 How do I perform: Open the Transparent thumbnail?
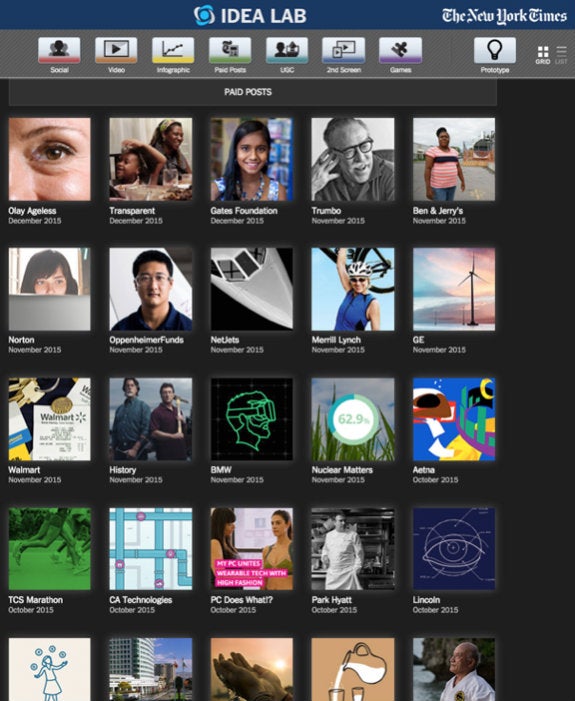[151, 159]
